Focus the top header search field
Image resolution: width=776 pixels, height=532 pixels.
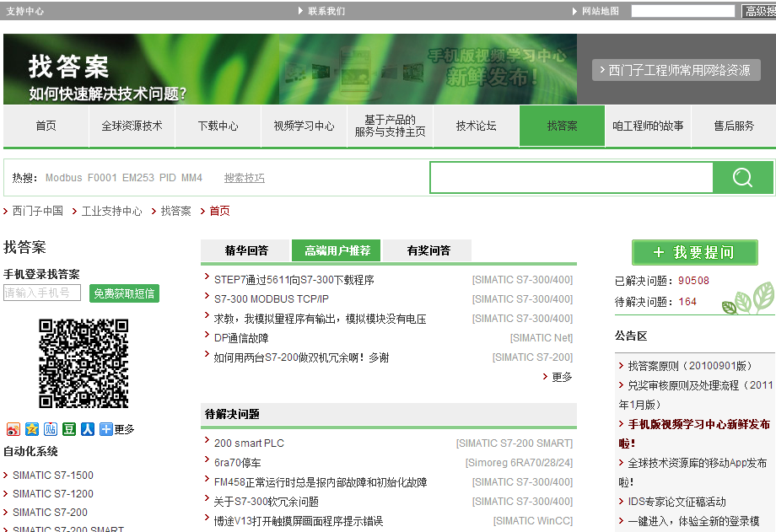[683, 11]
